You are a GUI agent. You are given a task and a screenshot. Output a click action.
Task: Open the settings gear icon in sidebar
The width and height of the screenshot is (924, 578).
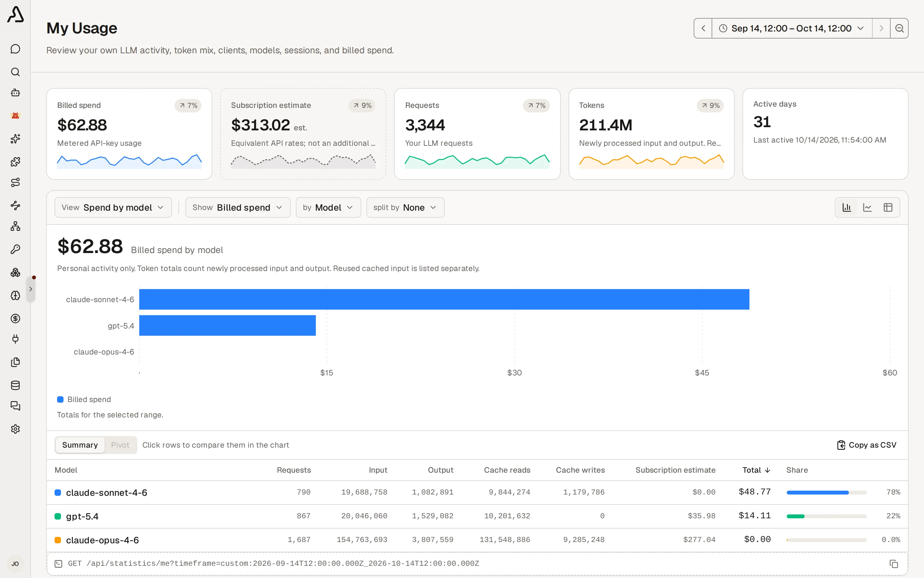point(15,429)
